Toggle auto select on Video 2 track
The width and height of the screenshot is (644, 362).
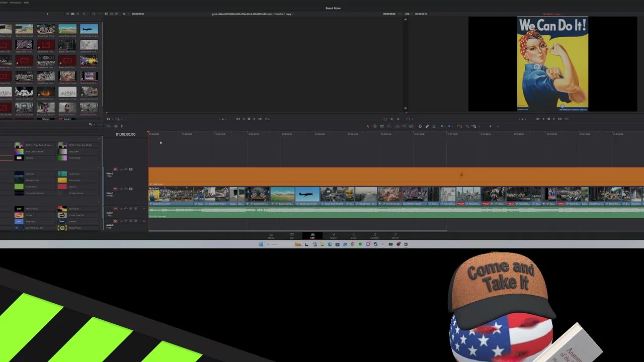126,169
